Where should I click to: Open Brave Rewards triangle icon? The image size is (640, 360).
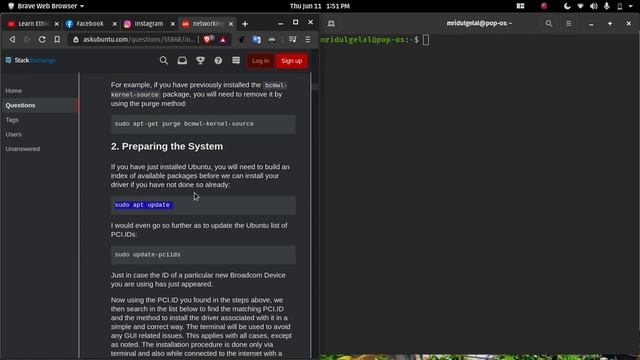(223, 40)
